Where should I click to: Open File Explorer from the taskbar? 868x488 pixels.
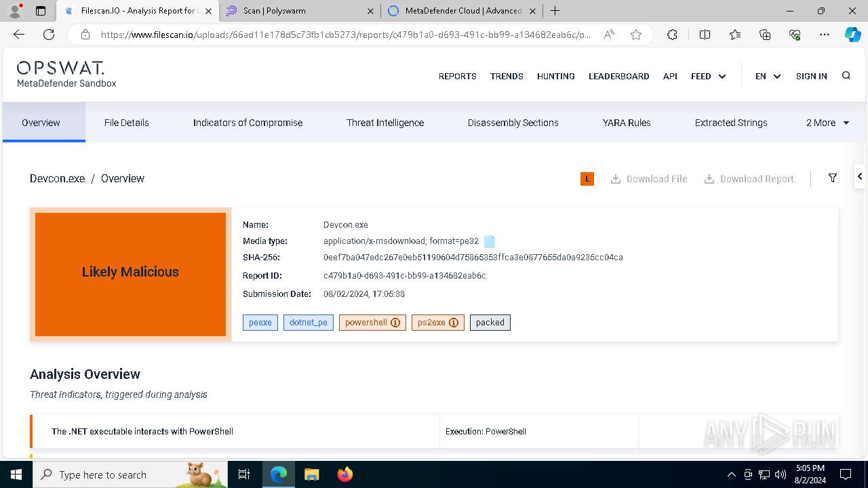coord(311,474)
